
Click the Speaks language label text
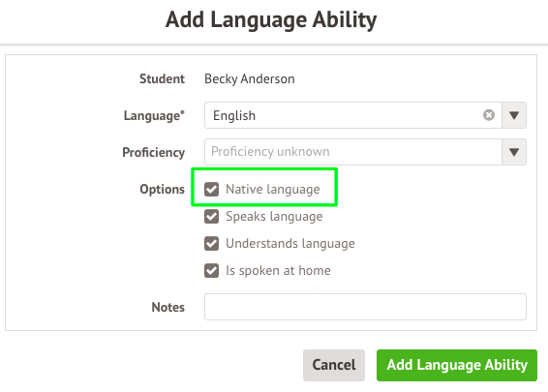[274, 216]
